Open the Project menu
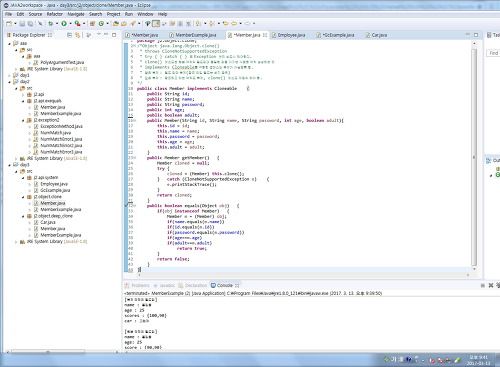500x367 pixels. tap(113, 14)
